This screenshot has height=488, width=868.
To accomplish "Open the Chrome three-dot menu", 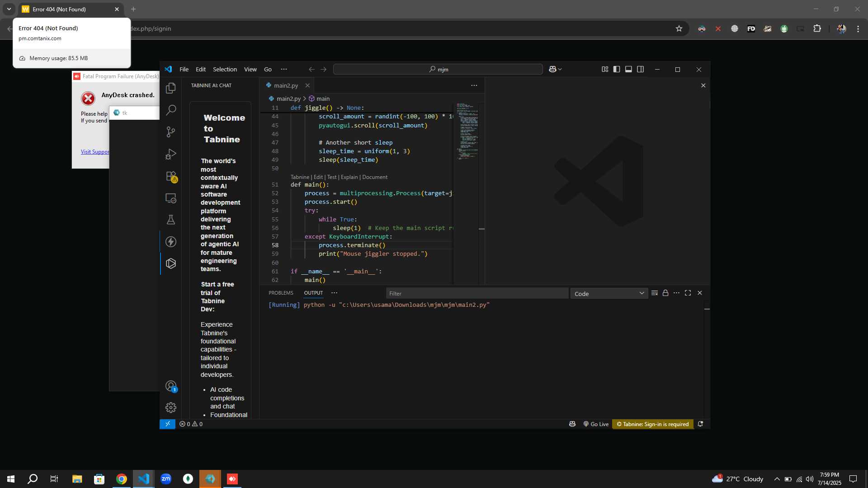I will coord(858,28).
